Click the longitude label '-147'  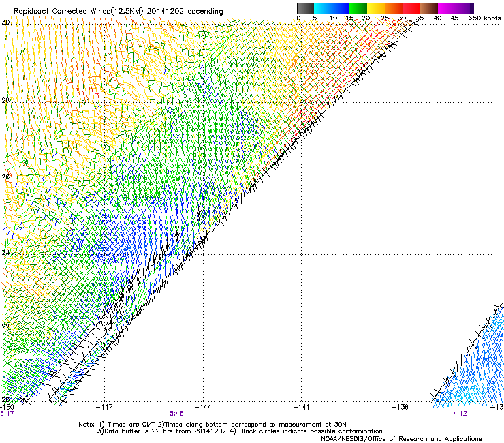coord(104,407)
